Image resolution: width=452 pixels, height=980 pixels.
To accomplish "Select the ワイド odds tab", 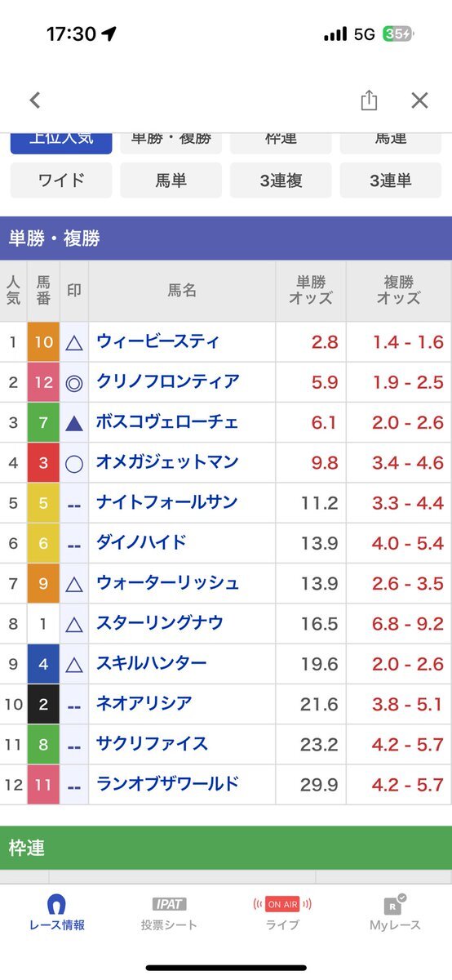I will click(61, 180).
